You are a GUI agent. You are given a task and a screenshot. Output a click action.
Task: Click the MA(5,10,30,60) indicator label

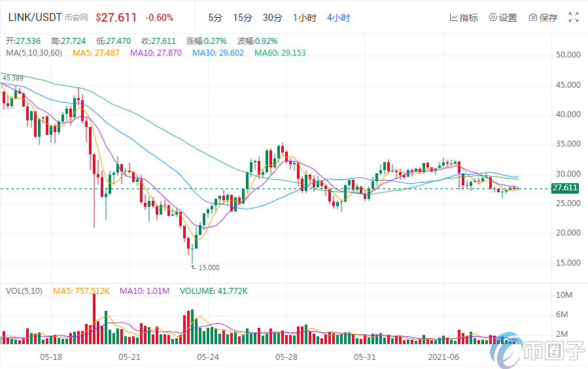(34, 53)
